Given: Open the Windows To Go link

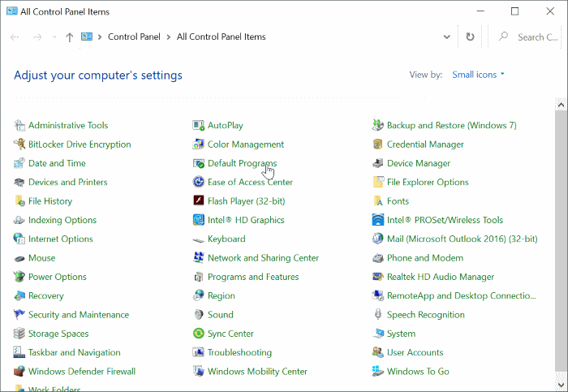Looking at the screenshot, I should tap(418, 372).
